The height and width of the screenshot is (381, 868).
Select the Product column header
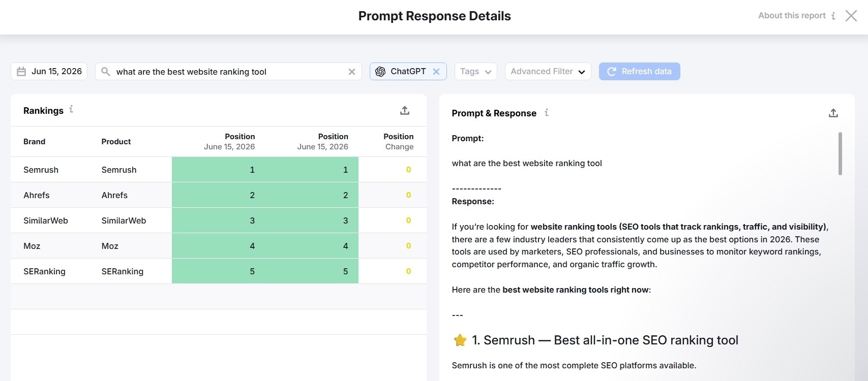click(116, 142)
